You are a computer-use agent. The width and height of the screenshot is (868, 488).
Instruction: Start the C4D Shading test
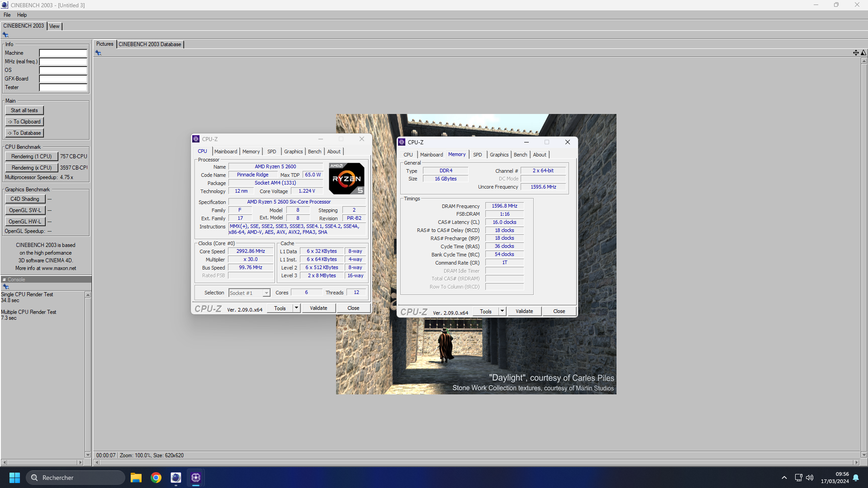coord(25,199)
